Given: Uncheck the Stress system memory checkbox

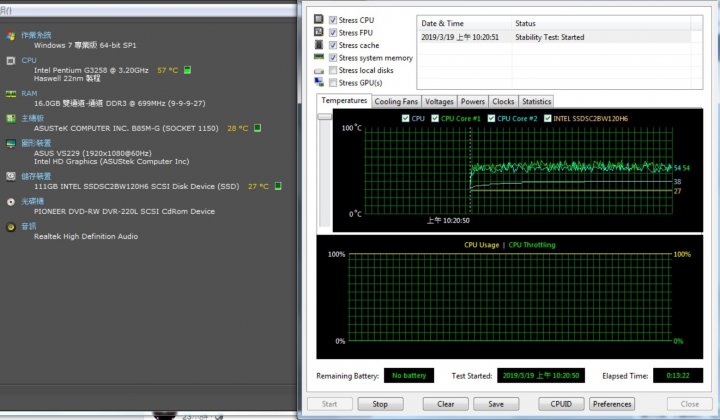Looking at the screenshot, I should (x=333, y=58).
